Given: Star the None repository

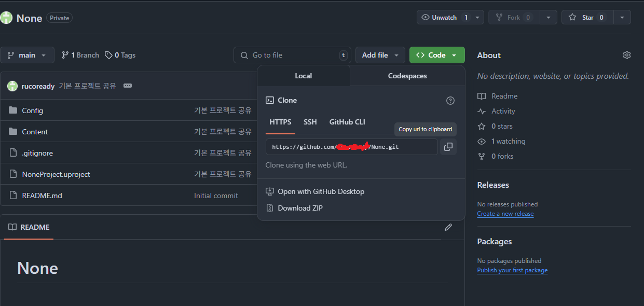Looking at the screenshot, I should (x=587, y=17).
